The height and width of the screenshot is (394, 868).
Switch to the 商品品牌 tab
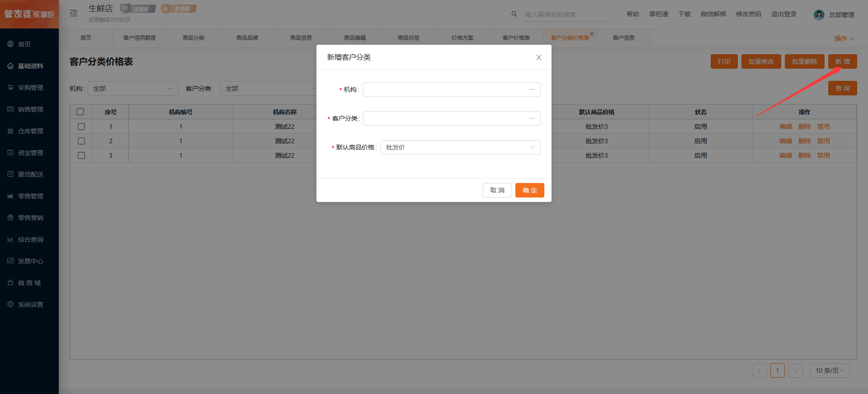pyautogui.click(x=247, y=38)
